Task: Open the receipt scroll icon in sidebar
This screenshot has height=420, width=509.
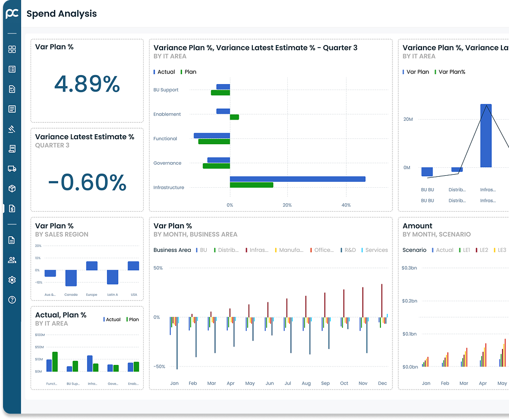Action: [12, 149]
